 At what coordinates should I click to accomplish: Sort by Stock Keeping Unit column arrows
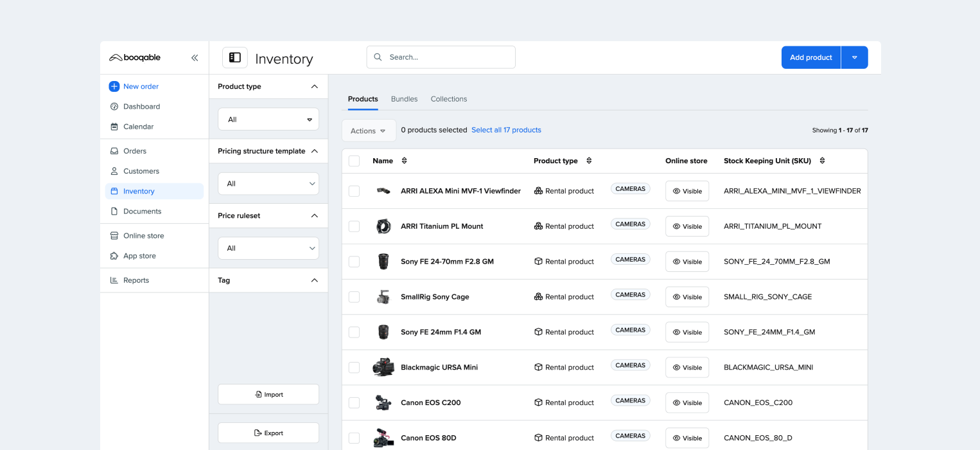coord(822,161)
